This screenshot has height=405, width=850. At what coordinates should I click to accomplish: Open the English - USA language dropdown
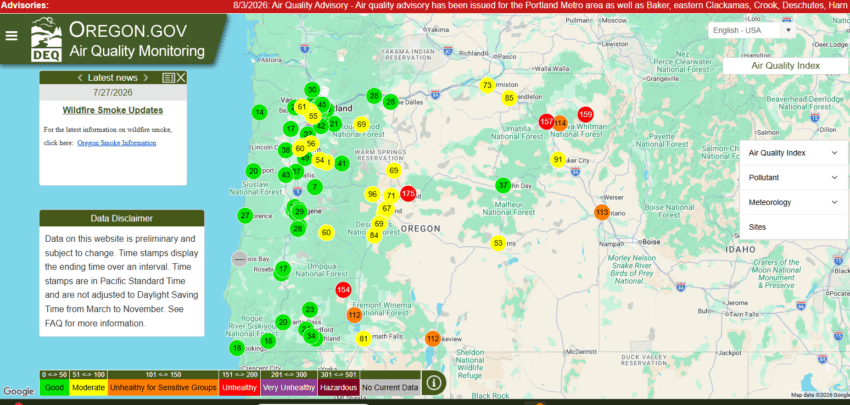click(x=751, y=30)
